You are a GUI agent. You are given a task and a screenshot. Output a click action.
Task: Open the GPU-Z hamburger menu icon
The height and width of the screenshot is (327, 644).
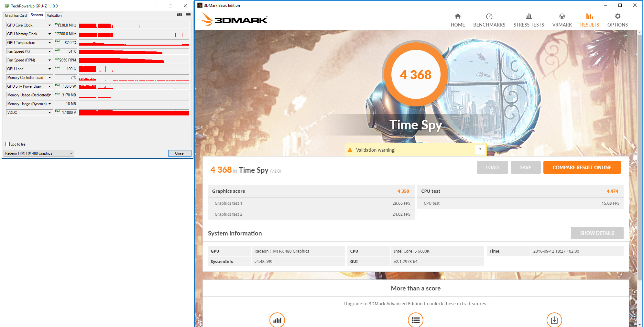click(x=188, y=15)
